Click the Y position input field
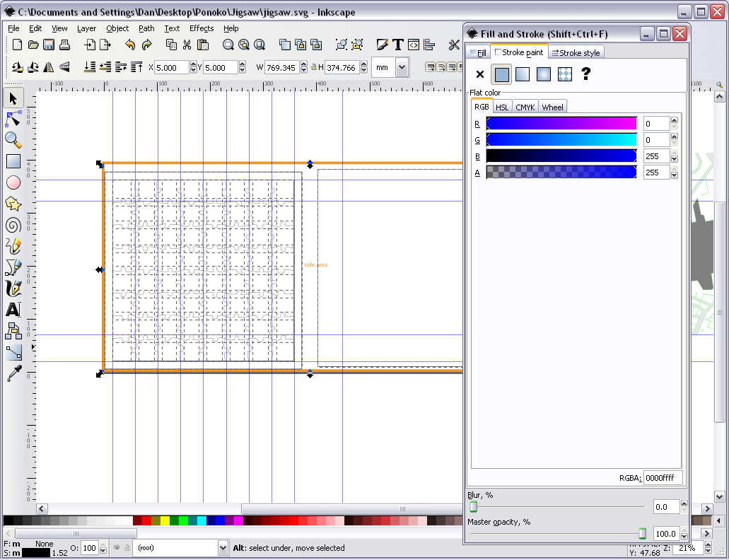The width and height of the screenshot is (729, 560). coord(221,67)
